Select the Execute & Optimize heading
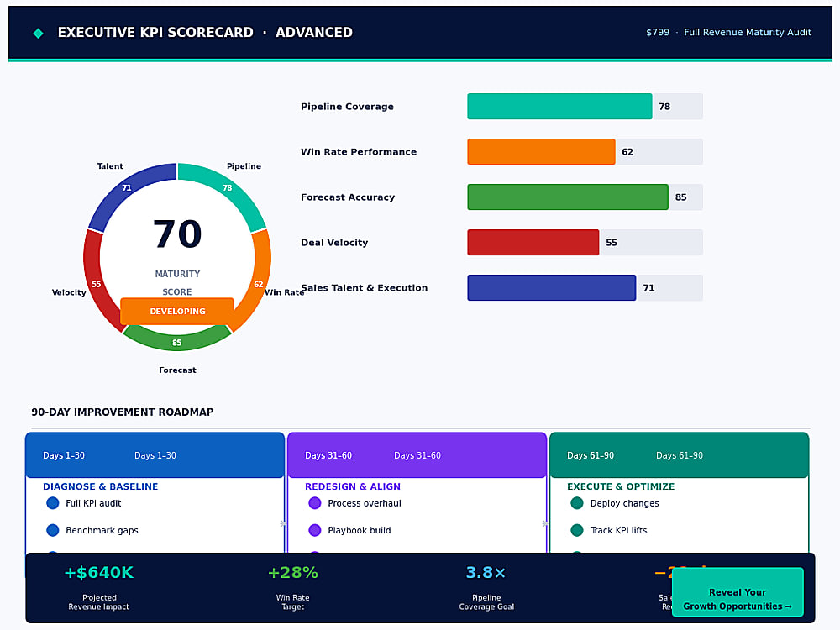Screen dimensions: 840x630 click(621, 486)
